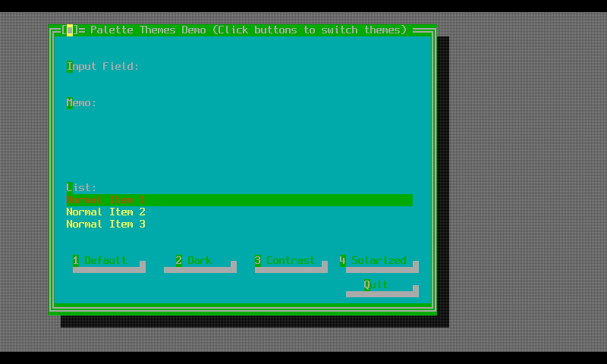The height and width of the screenshot is (364, 607).
Task: Click the 'List:' label
Action: (82, 187)
